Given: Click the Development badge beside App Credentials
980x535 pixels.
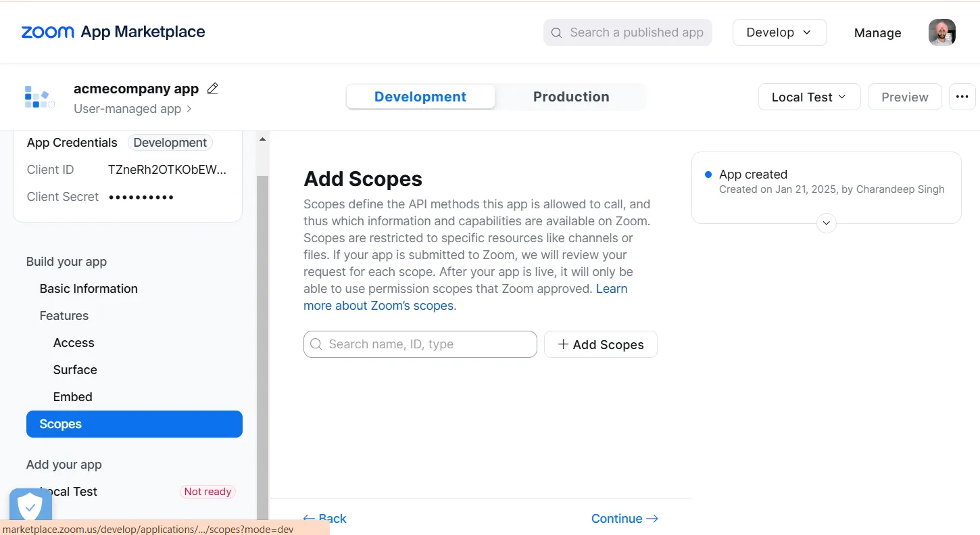Looking at the screenshot, I should coord(170,143).
